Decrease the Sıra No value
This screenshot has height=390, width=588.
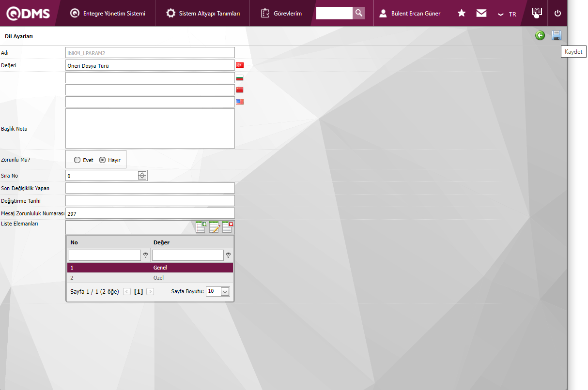click(142, 178)
